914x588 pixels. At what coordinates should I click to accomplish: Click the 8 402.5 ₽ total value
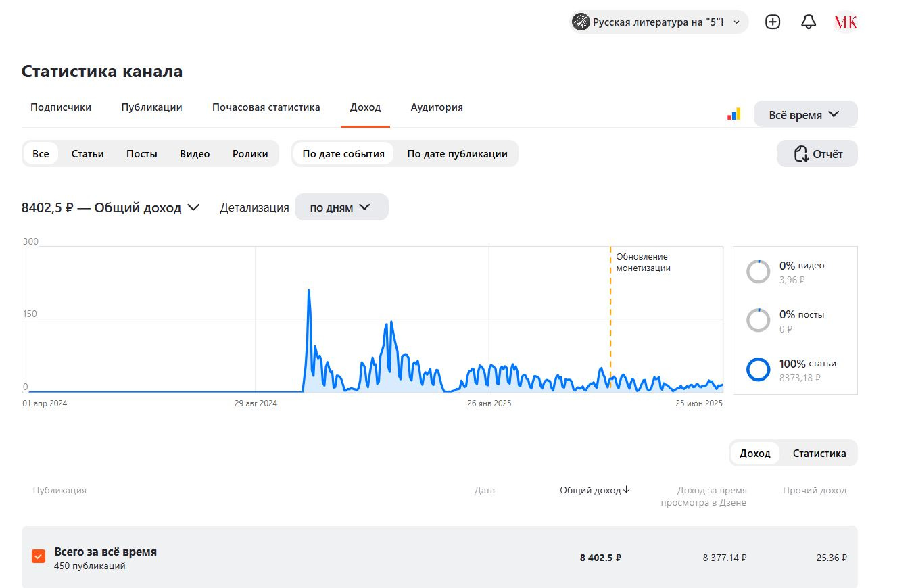tap(600, 558)
